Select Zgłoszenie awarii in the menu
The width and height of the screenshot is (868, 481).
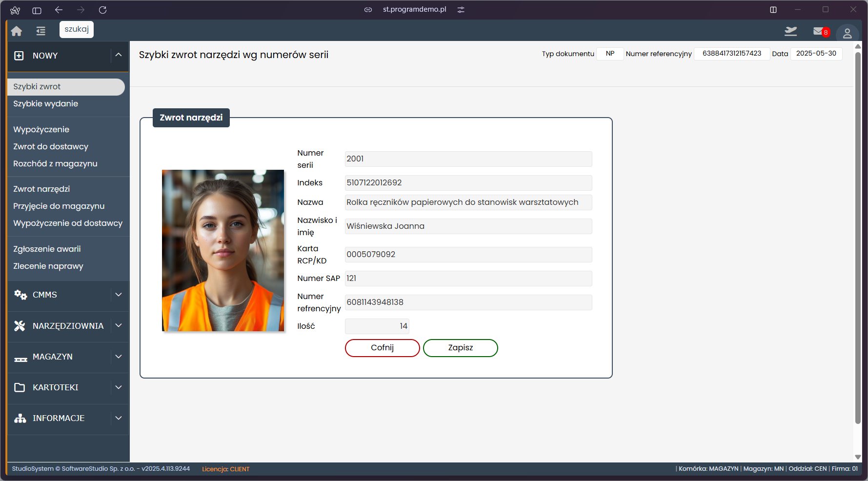tap(47, 249)
